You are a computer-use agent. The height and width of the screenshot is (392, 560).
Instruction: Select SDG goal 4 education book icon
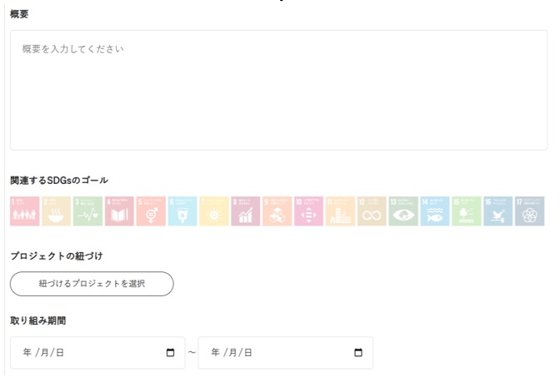(119, 211)
